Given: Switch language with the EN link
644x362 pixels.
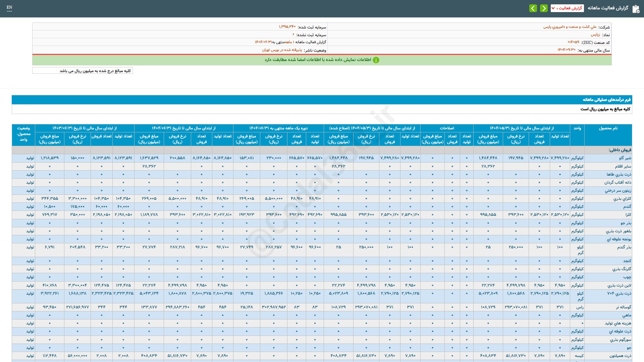Looking at the screenshot, I should (x=9, y=7).
